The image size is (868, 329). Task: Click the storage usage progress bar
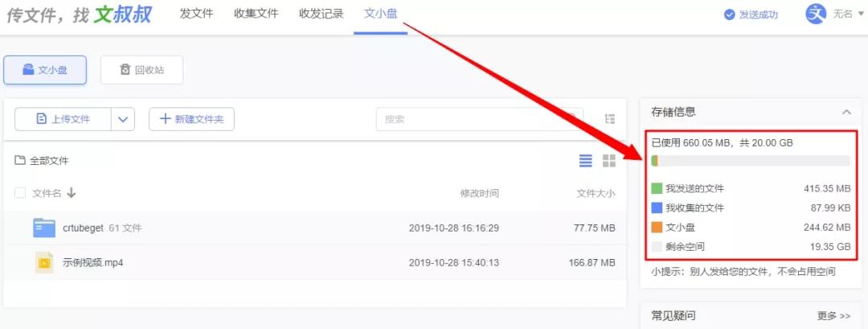pyautogui.click(x=751, y=161)
